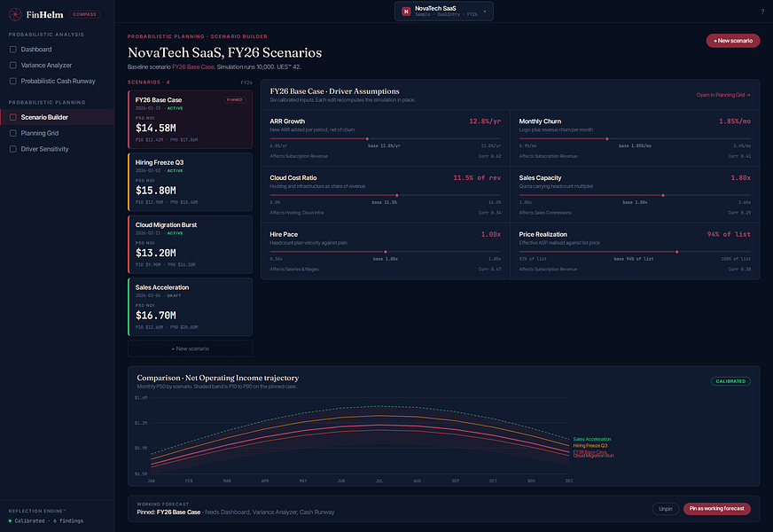
Task: Click the Dashboard sidebar icon
Action: tap(12, 50)
